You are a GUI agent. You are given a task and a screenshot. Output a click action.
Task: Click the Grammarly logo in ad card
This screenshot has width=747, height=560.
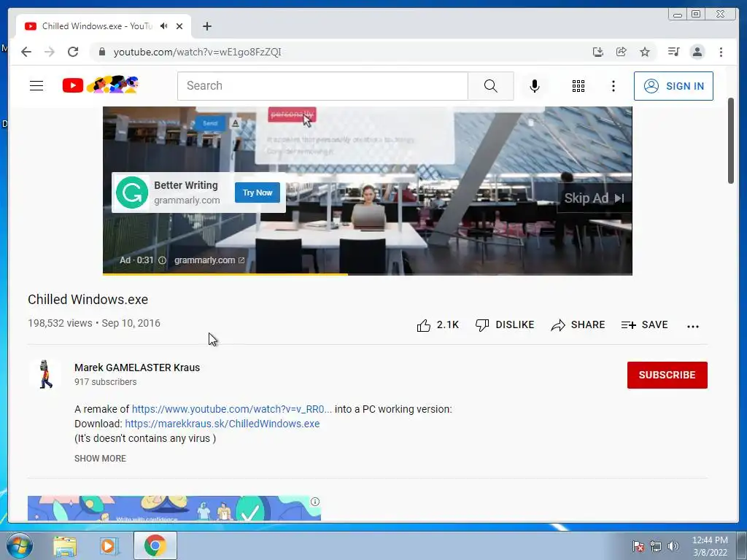tap(132, 192)
